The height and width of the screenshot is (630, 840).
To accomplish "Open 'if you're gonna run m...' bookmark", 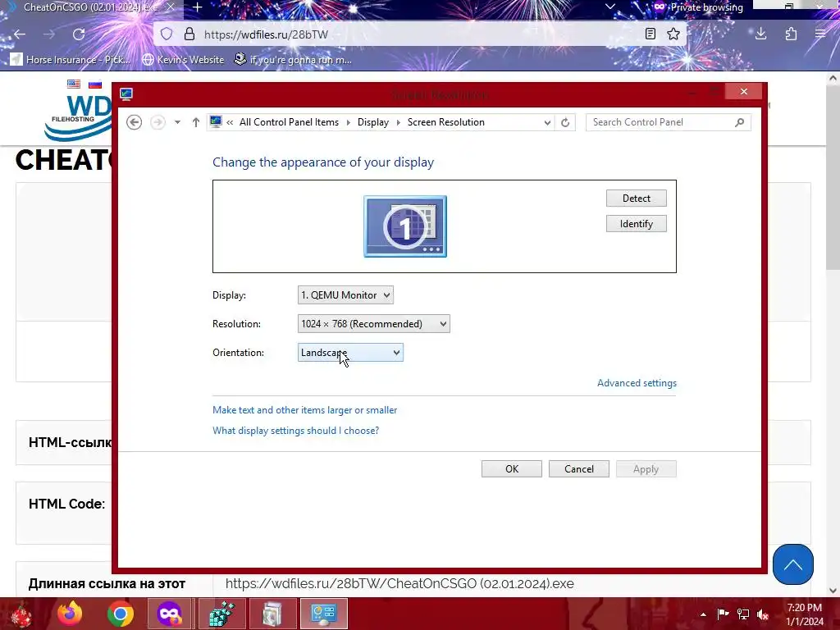I will tap(294, 59).
